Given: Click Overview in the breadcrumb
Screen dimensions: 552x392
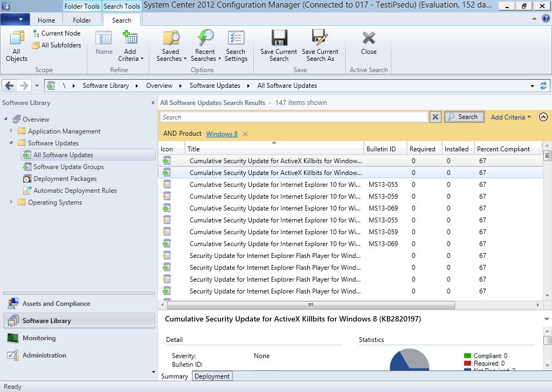Looking at the screenshot, I should pos(159,86).
